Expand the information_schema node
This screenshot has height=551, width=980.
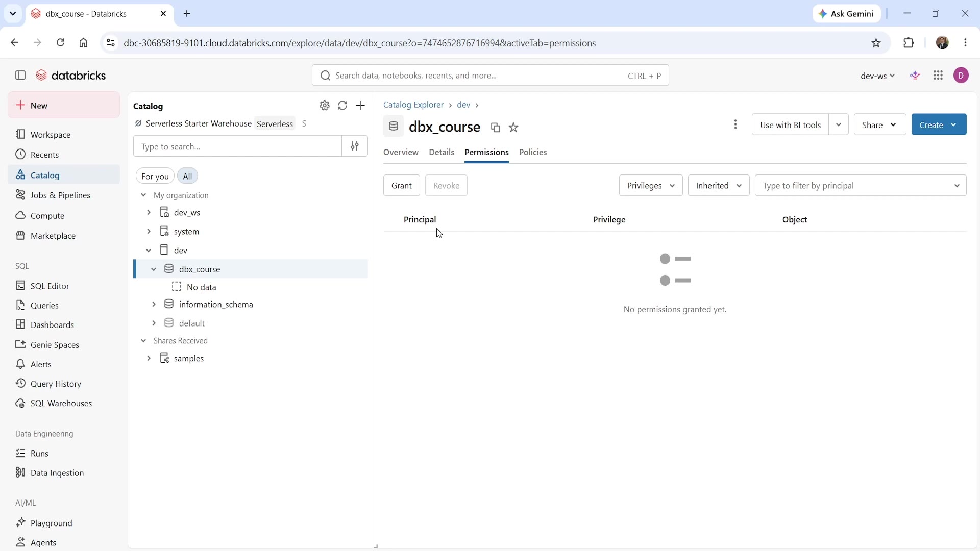[x=154, y=304]
